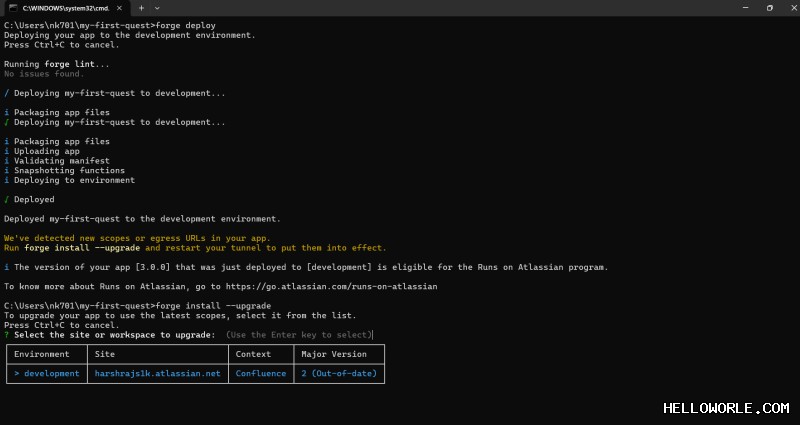This screenshot has height=425, width=800.
Task: Click the 2 (Out-of-date) version cell
Action: (x=339, y=373)
